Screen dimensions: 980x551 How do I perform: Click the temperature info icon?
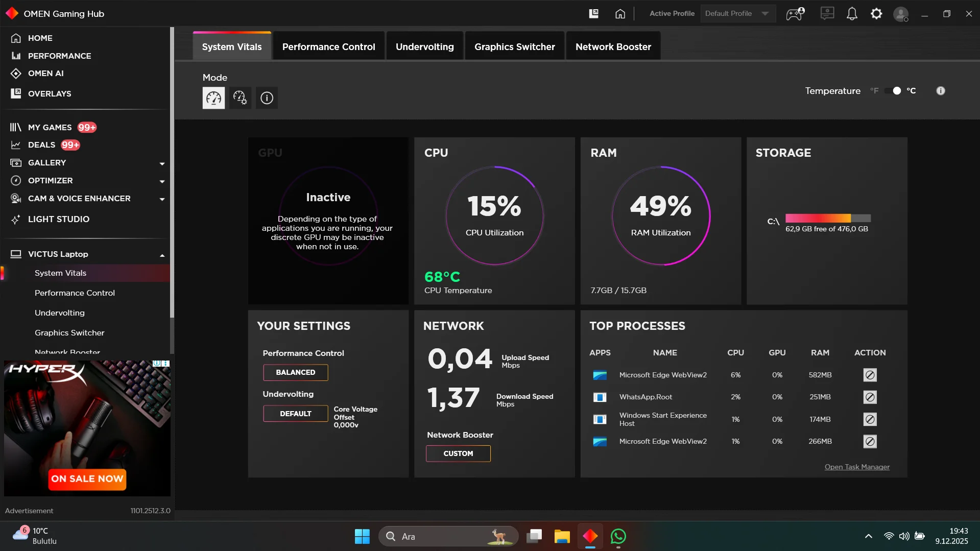click(941, 91)
